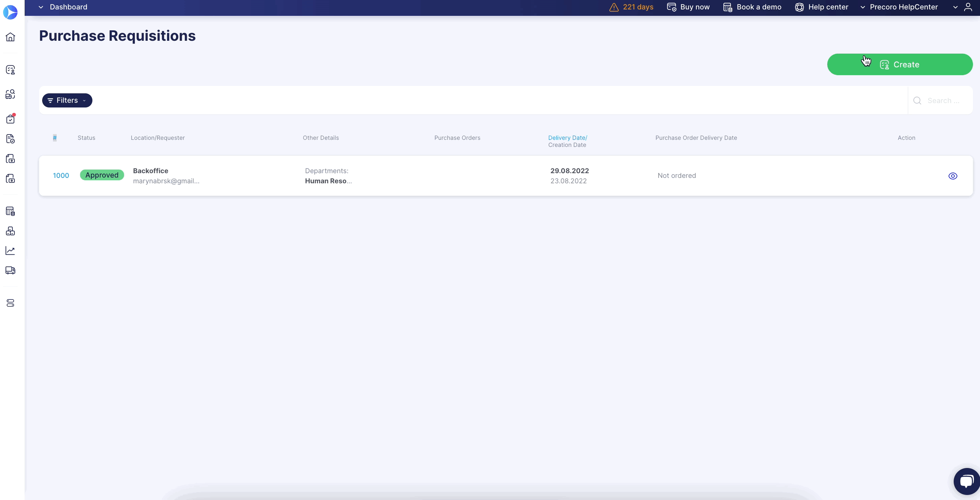Image resolution: width=980 pixels, height=500 pixels.
Task: Sort by Delivery Date/Creation Date column
Action: tap(567, 141)
